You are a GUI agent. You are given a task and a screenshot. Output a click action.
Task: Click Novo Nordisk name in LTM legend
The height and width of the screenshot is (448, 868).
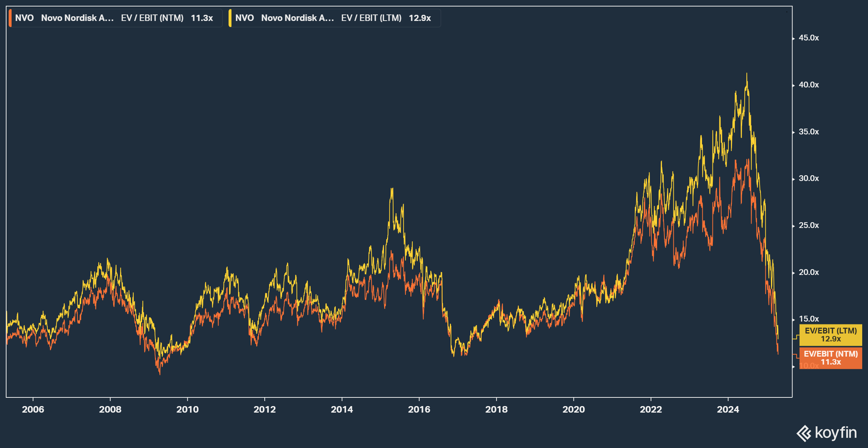[x=298, y=18]
